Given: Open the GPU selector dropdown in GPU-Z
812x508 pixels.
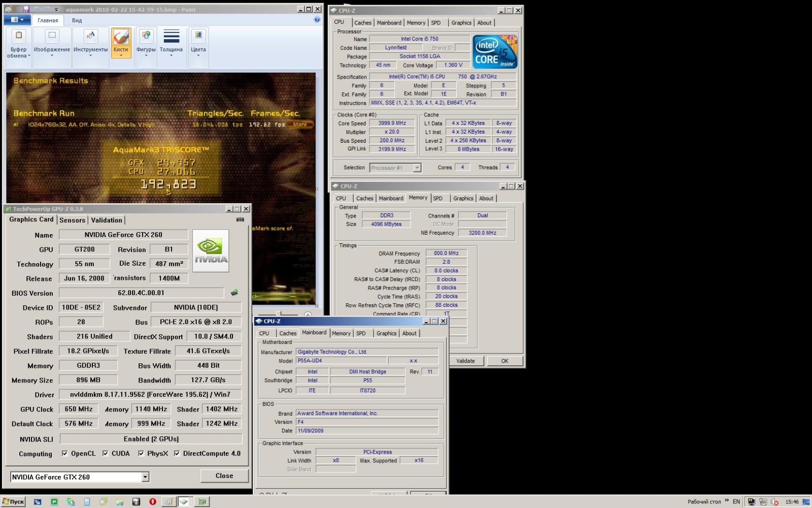Looking at the screenshot, I should 145,477.
